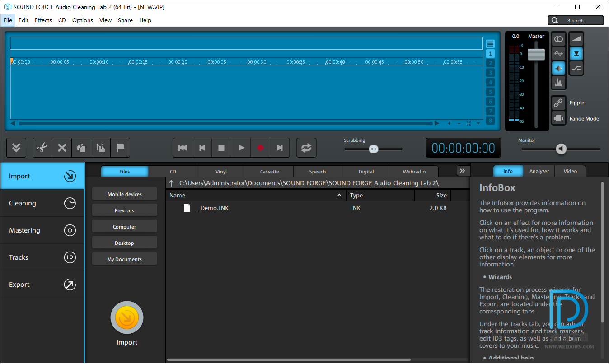The height and width of the screenshot is (364, 609).
Task: Select track number 2
Action: (x=490, y=63)
